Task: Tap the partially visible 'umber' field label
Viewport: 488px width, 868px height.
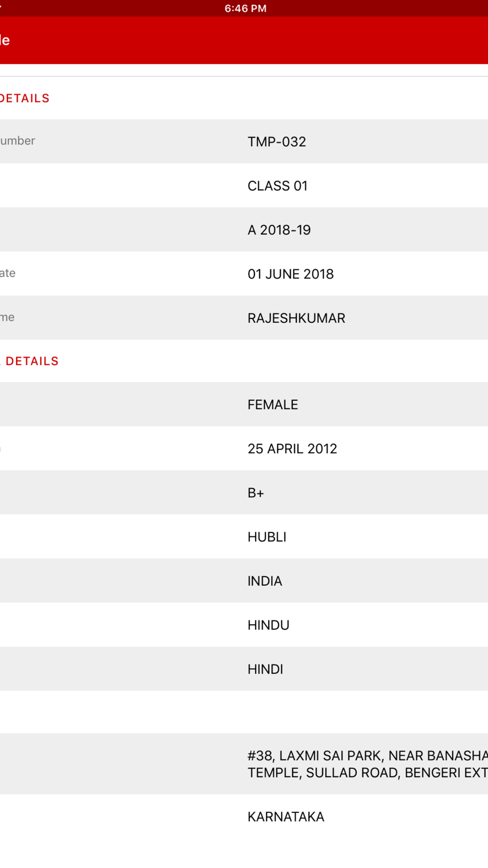Action: tap(18, 141)
